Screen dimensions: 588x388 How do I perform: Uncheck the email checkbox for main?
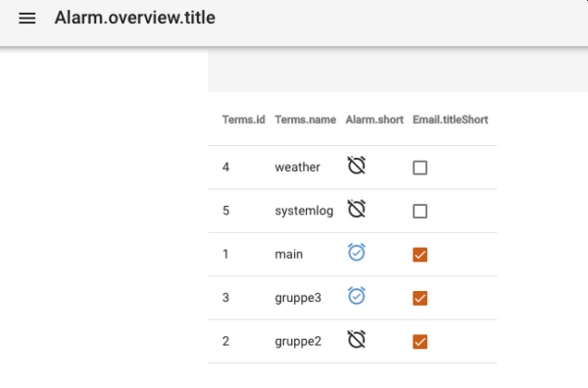(420, 255)
